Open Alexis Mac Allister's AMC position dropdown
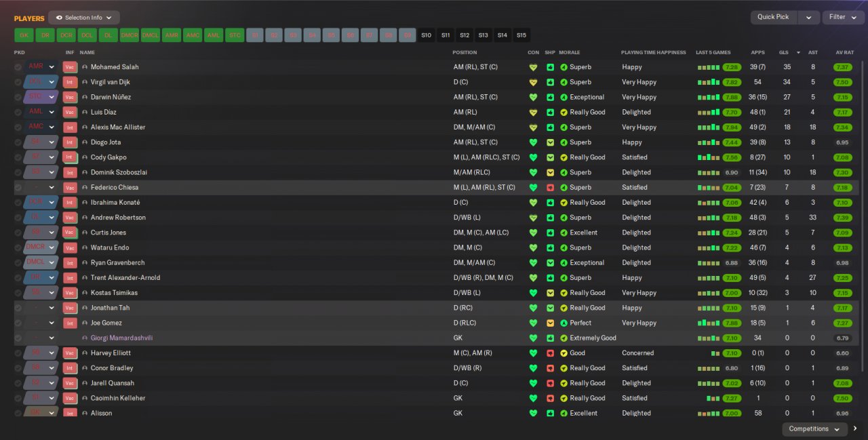The height and width of the screenshot is (440, 868). (x=41, y=127)
